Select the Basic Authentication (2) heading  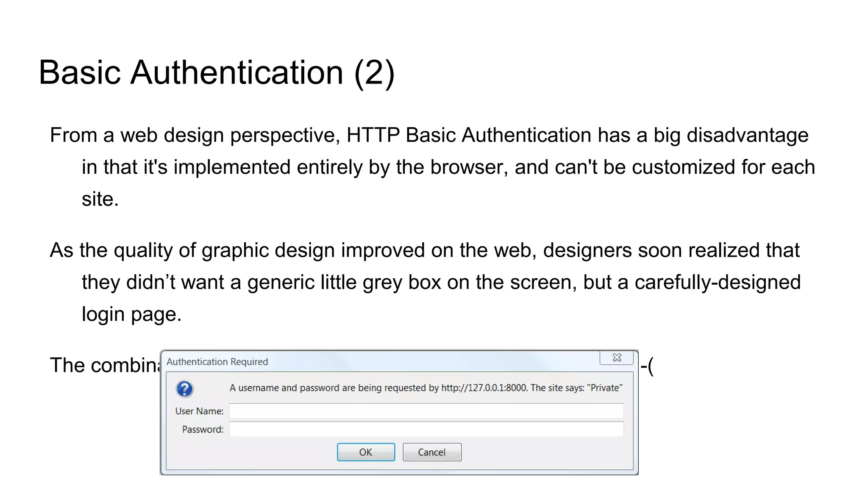tap(217, 72)
